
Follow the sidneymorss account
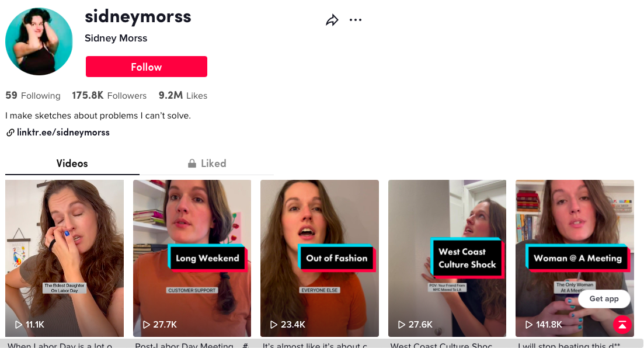(146, 67)
